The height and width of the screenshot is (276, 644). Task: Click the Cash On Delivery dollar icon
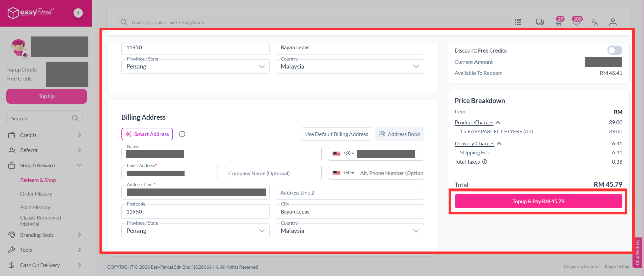[x=12, y=265]
